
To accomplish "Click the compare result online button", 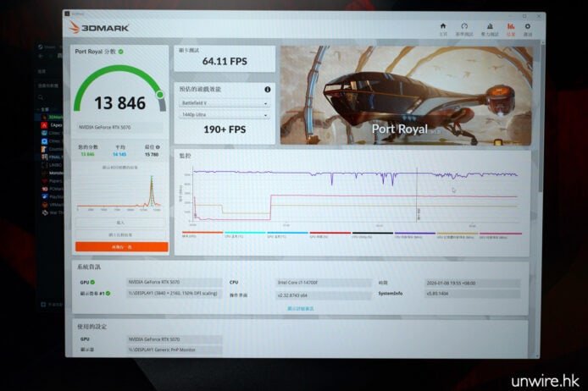I will [x=120, y=234].
